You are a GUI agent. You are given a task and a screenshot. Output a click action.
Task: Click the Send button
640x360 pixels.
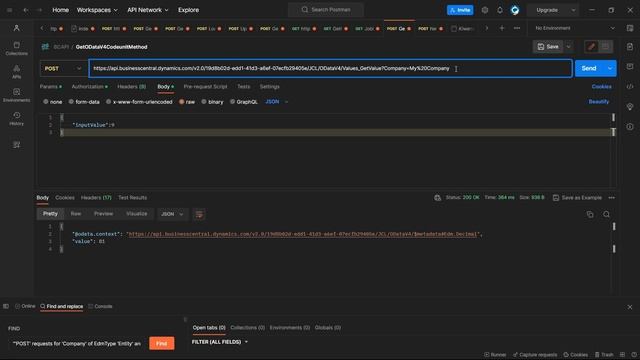point(589,69)
